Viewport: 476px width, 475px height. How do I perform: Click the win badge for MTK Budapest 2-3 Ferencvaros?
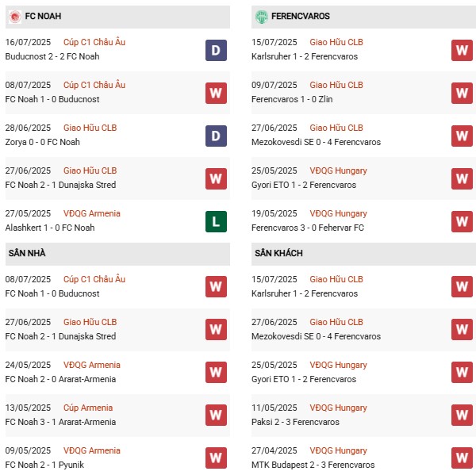tap(462, 458)
